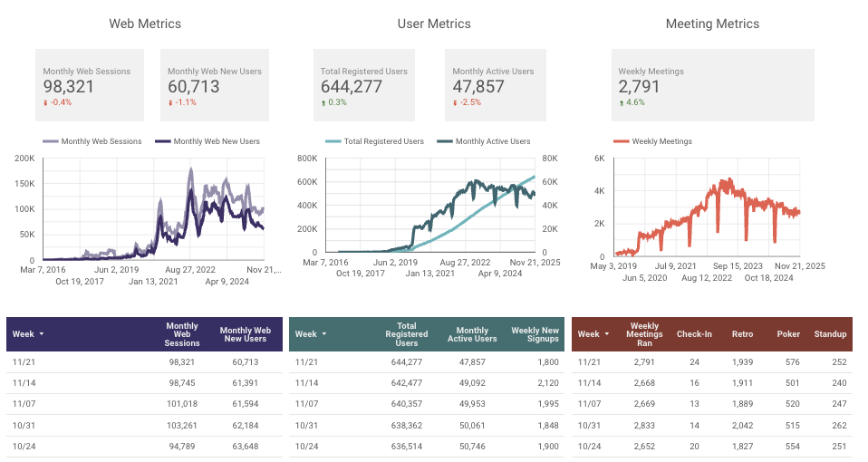Sort by the Retro column header

tap(742, 334)
